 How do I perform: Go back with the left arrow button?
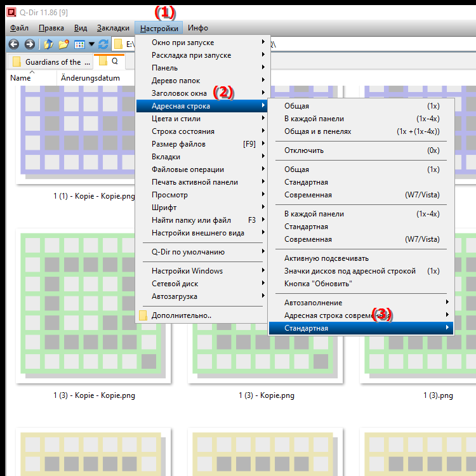point(14,44)
